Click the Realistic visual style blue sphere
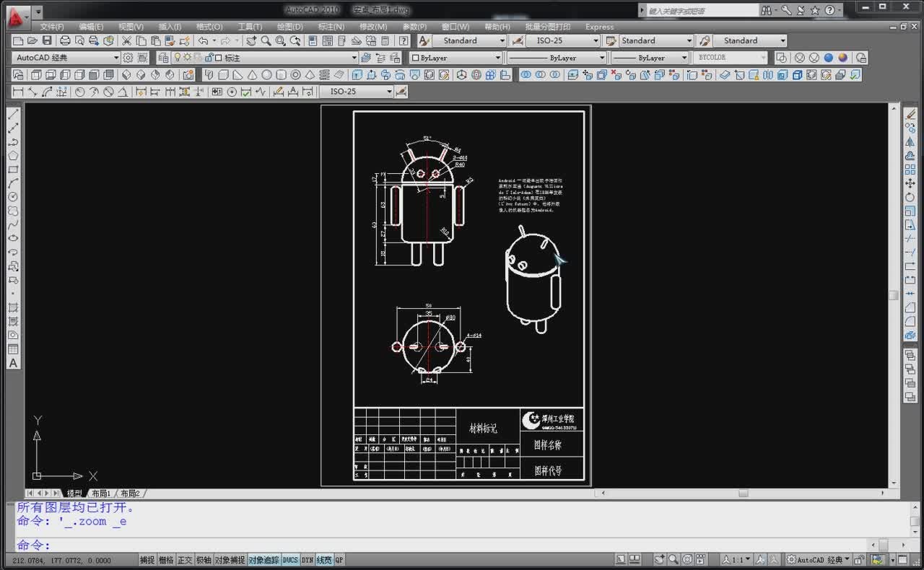924x570 pixels. [828, 58]
